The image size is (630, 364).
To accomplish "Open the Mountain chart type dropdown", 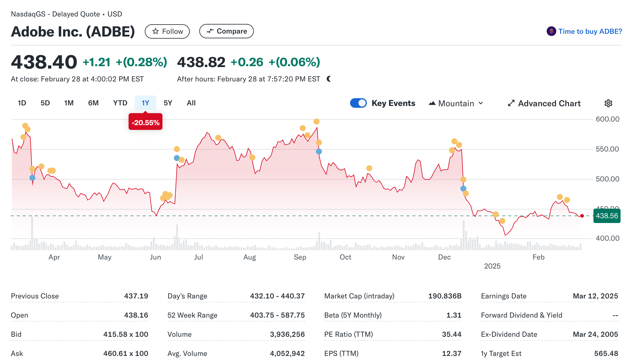I will [456, 103].
